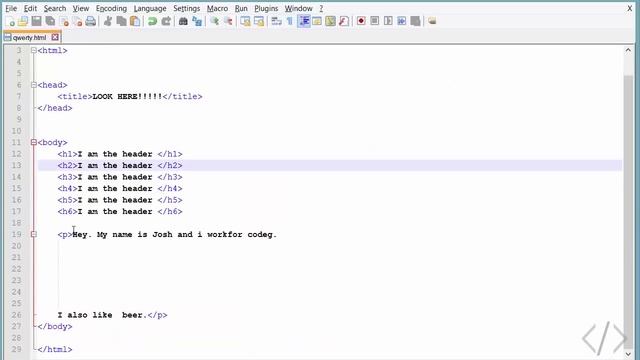Viewport: 640px width, 360px height.
Task: Open user defined language dialog icon
Action: [x=317, y=21]
